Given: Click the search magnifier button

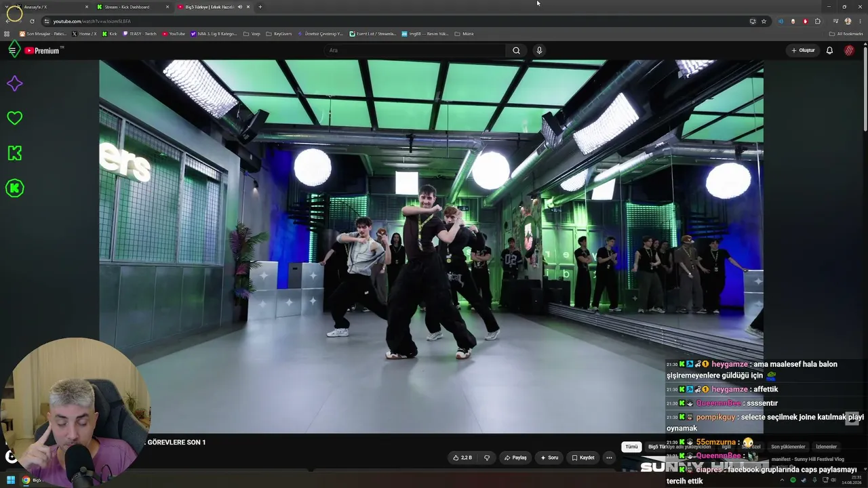Looking at the screenshot, I should click(x=516, y=50).
